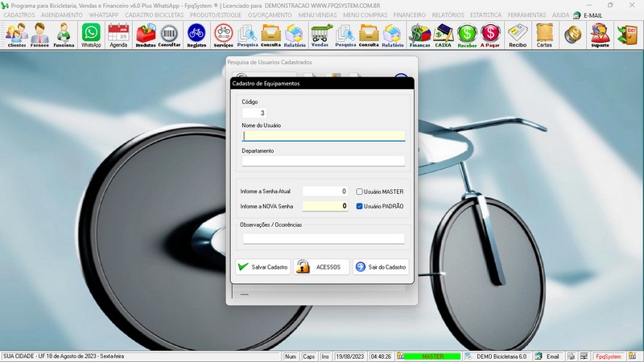Click Relatório printer icon left of Finanças
The image size is (644, 362).
coord(393,35)
